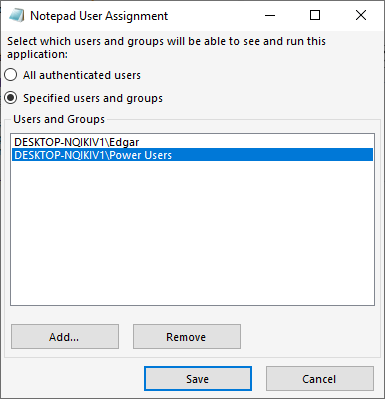Remove the selected user or group

[187, 337]
